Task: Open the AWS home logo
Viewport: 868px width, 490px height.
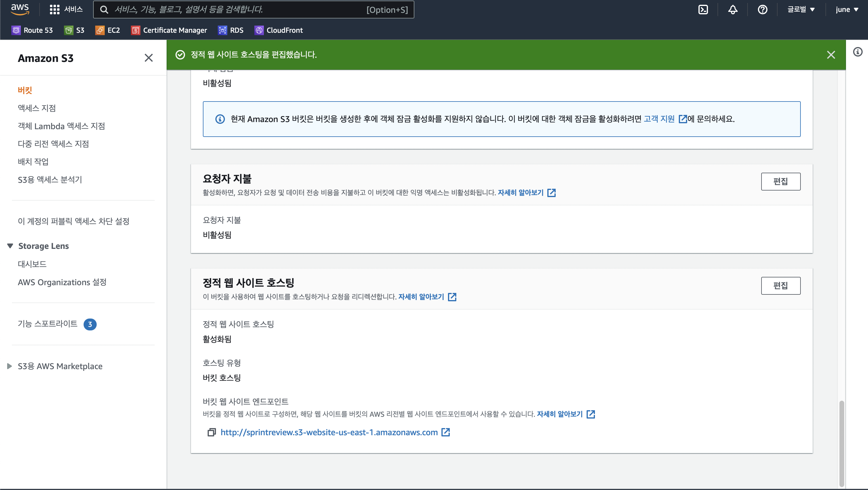Action: pyautogui.click(x=20, y=9)
